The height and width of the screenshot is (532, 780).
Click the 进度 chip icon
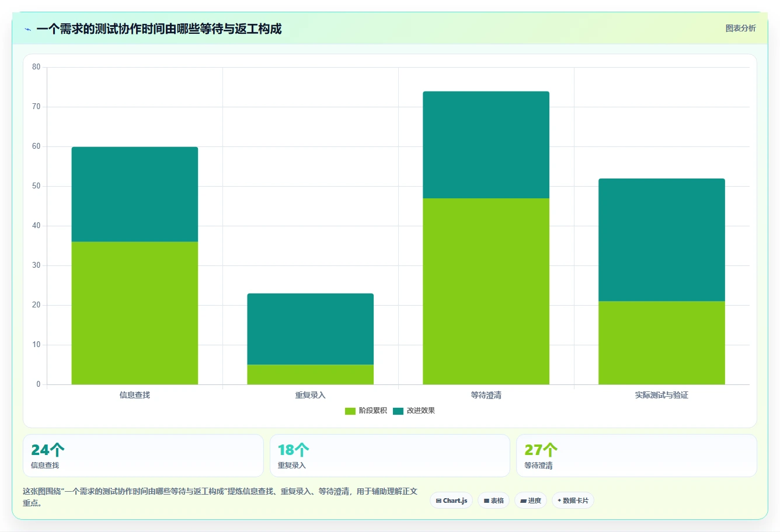[524, 501]
